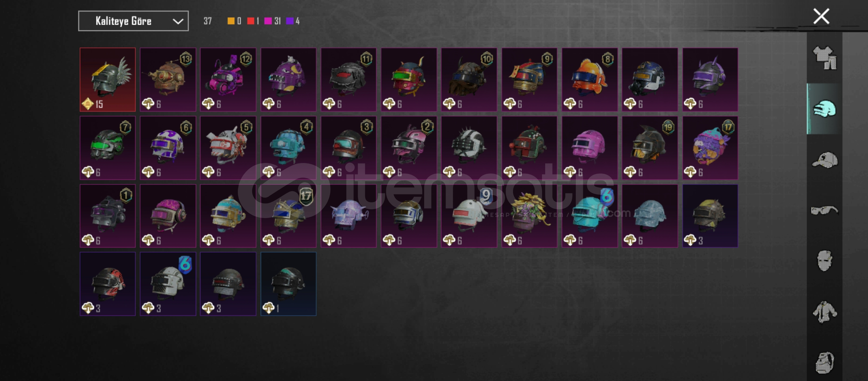Select the winged helmet with 15 badge

(x=108, y=80)
